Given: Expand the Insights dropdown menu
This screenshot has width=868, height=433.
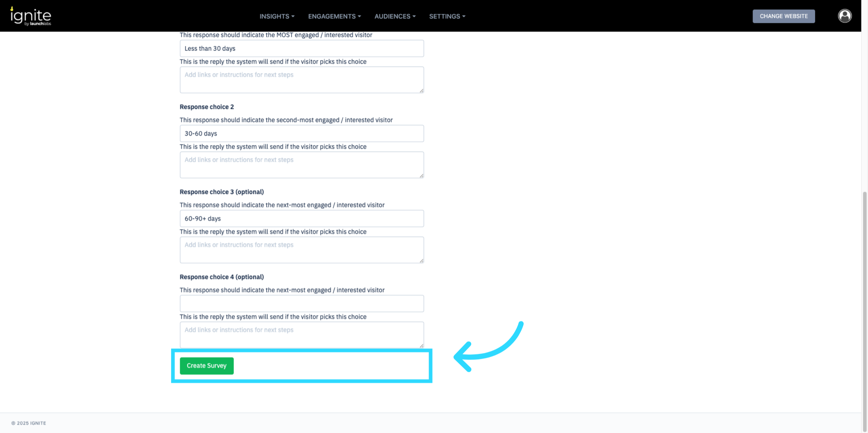Looking at the screenshot, I should coord(277,16).
